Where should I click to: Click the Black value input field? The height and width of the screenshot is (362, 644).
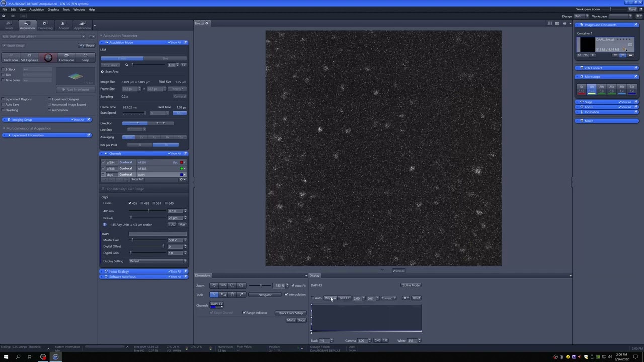pyautogui.click(x=324, y=341)
